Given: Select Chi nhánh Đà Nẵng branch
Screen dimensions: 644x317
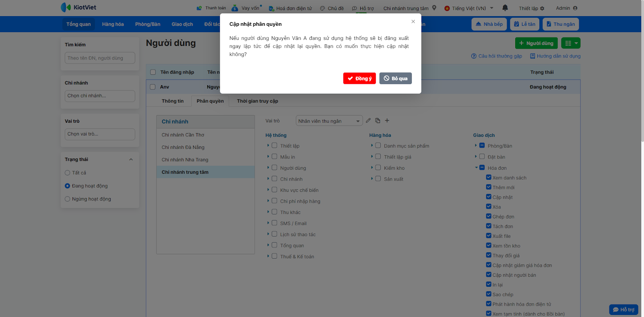Looking at the screenshot, I should (x=206, y=147).
